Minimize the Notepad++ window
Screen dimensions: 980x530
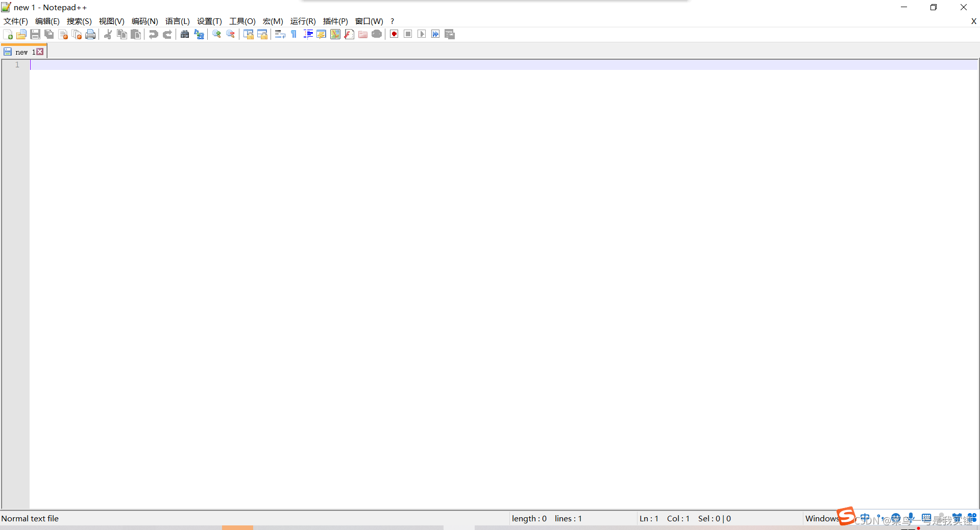click(x=904, y=7)
